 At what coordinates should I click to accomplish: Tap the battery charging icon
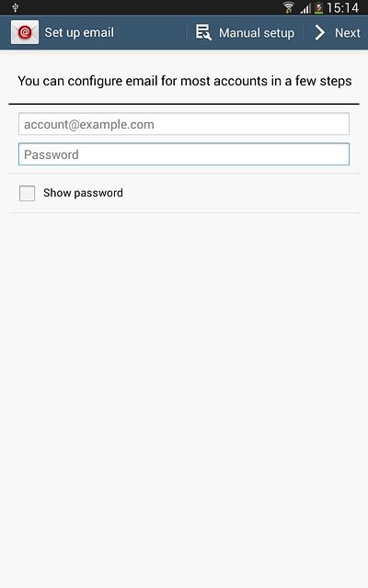[319, 8]
